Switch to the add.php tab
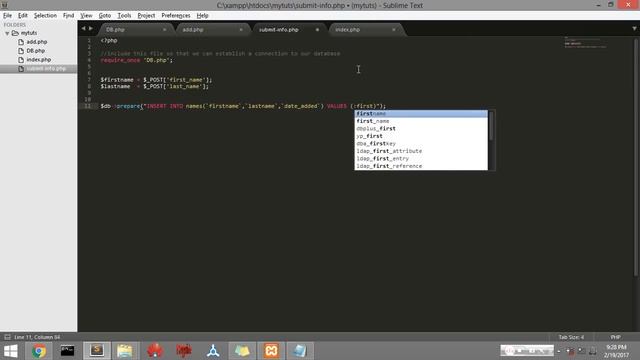This screenshot has width=640, height=360. pos(193,30)
